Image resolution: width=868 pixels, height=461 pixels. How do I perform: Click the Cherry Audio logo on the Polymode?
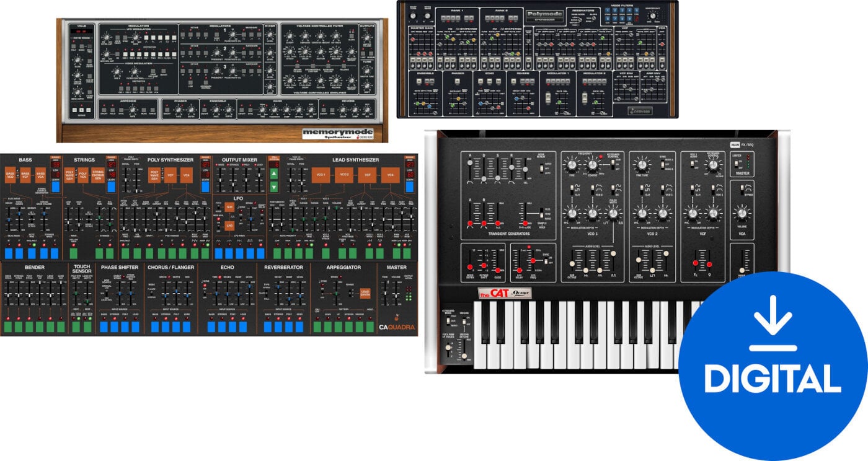click(640, 112)
